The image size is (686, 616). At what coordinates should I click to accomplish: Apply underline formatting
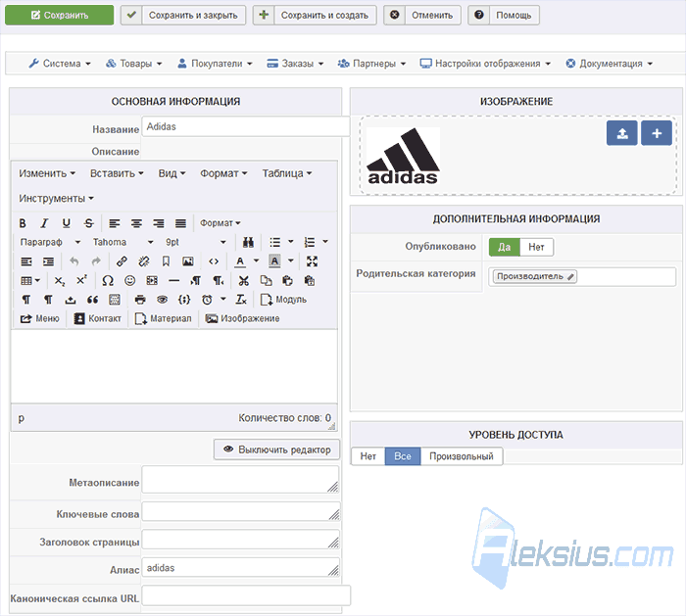pos(66,223)
